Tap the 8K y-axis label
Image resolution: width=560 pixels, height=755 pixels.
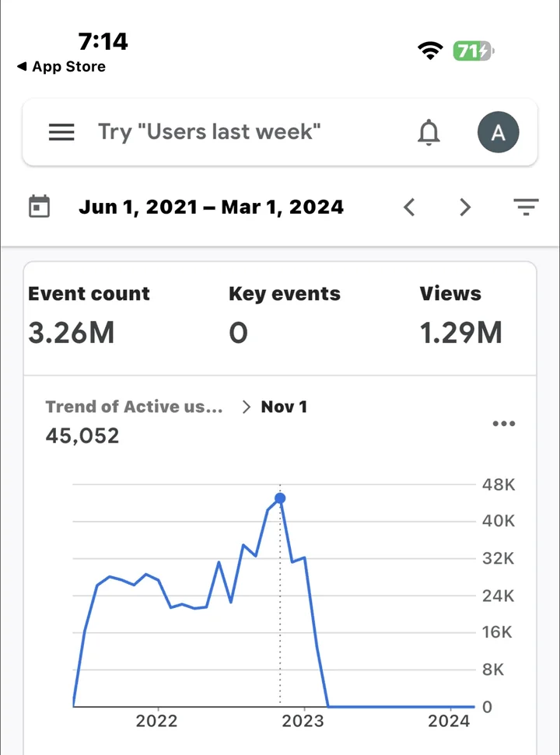[493, 669]
